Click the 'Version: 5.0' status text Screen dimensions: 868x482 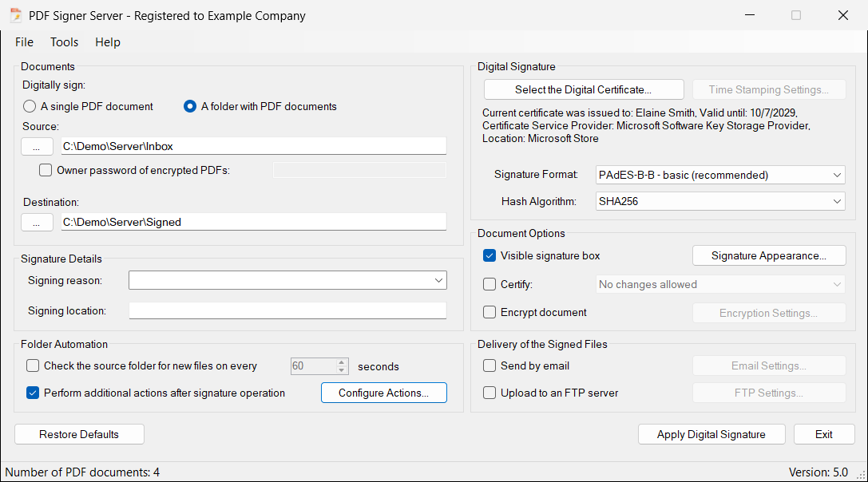point(818,472)
